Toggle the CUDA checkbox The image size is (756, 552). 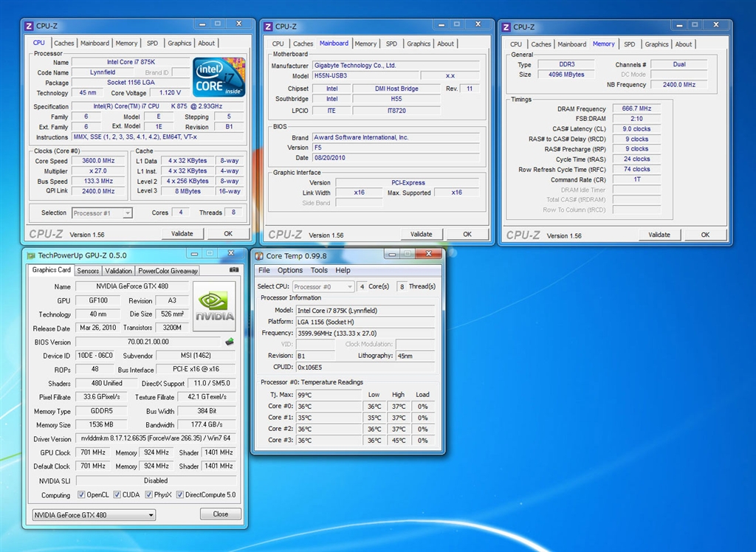coord(117,495)
